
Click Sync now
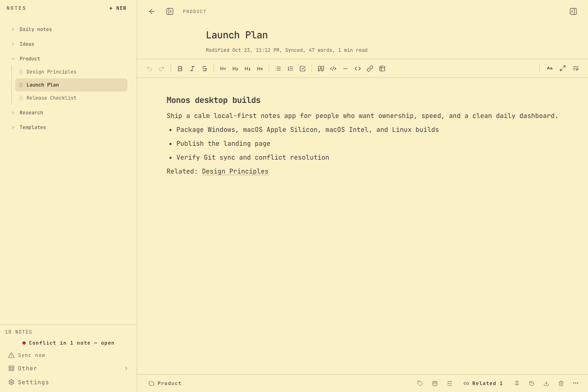[x=69, y=355]
